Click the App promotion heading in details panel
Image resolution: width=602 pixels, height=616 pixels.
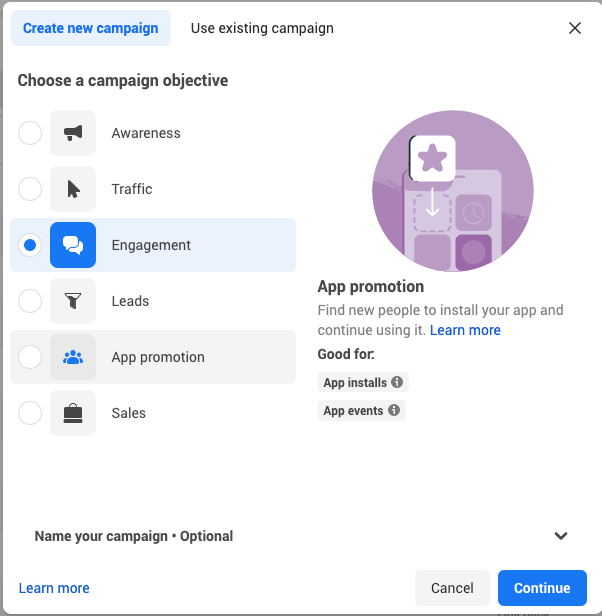click(371, 286)
